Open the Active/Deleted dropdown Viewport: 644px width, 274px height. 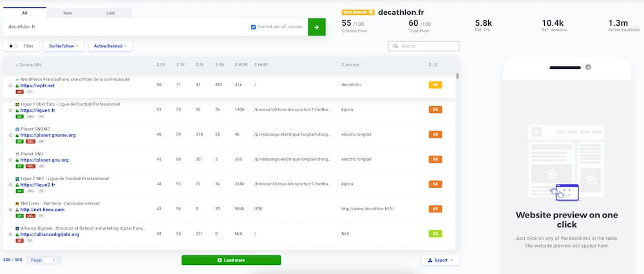pos(110,46)
